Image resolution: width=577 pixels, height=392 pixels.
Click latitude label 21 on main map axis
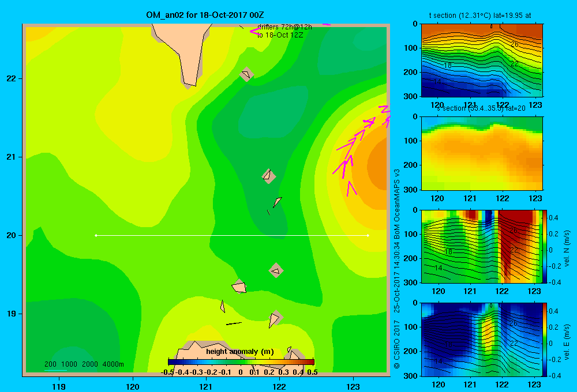[11, 157]
